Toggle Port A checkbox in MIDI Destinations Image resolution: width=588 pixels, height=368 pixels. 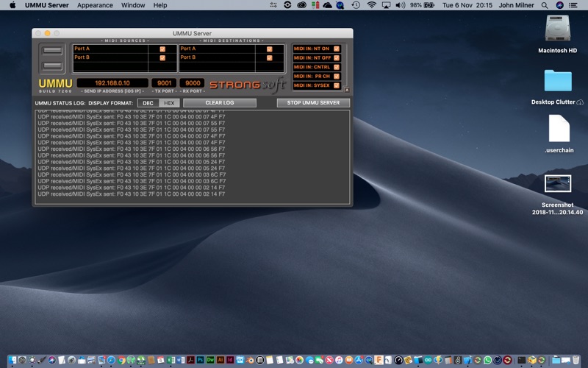pos(269,49)
